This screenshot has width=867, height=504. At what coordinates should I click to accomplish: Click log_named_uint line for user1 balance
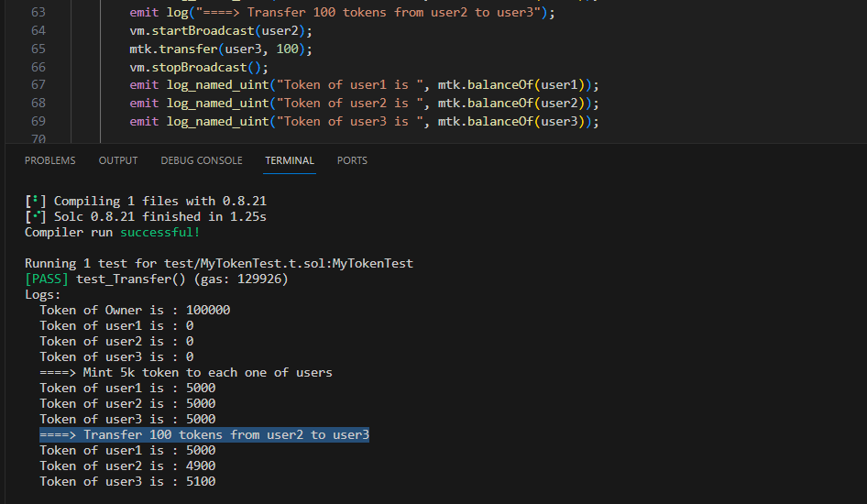364,85
